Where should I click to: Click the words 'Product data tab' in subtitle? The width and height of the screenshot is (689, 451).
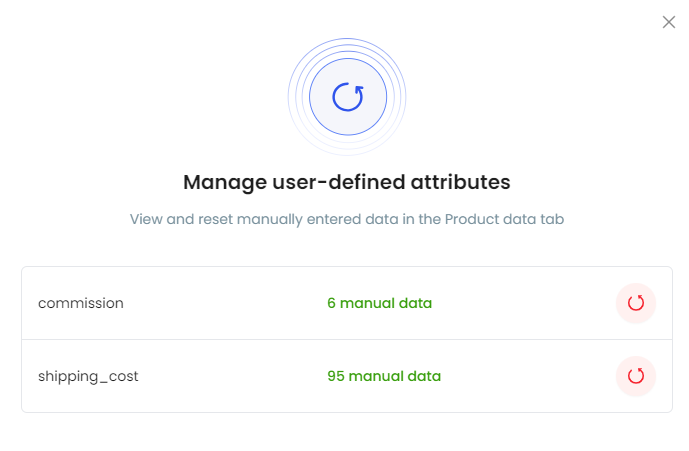[x=504, y=219]
